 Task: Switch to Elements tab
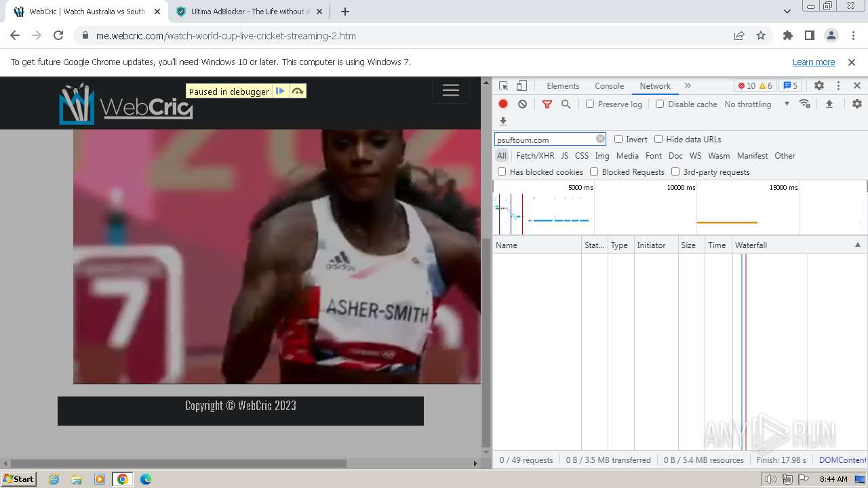pyautogui.click(x=563, y=86)
